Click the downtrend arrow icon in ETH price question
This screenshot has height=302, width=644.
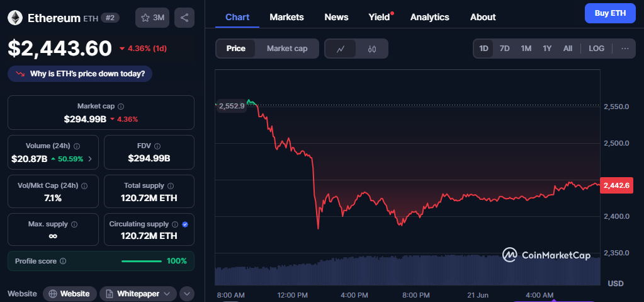20,74
